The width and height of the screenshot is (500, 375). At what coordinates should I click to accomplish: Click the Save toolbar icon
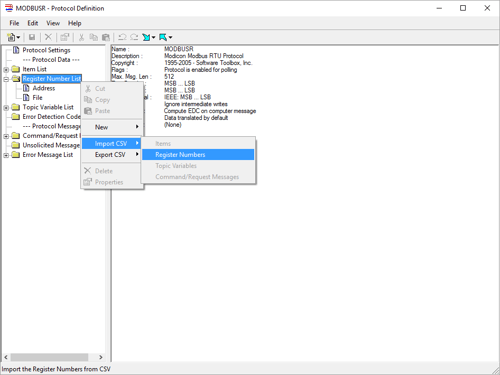click(32, 37)
